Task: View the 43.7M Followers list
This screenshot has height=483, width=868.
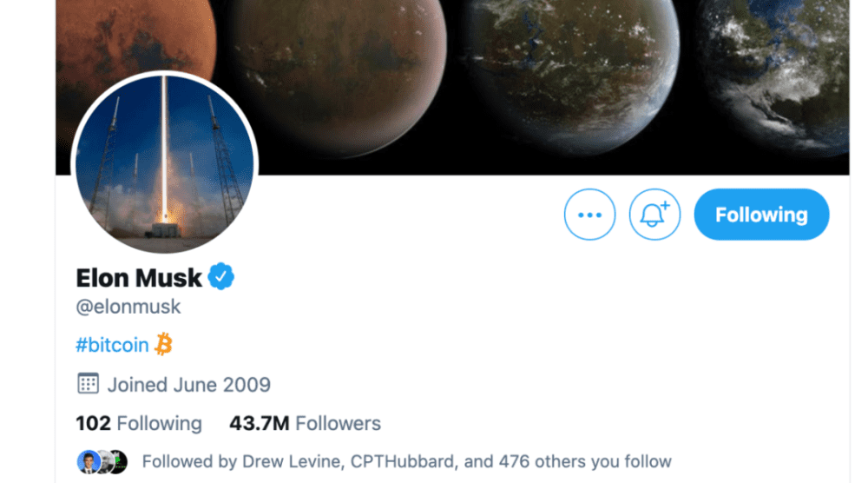Action: [305, 424]
